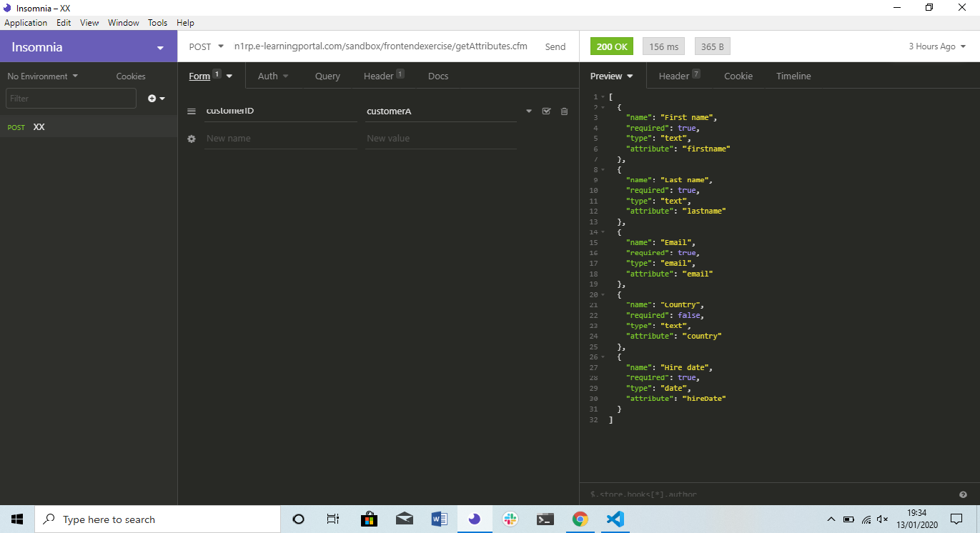Open the Edit menu
The image size is (980, 533).
pos(64,23)
